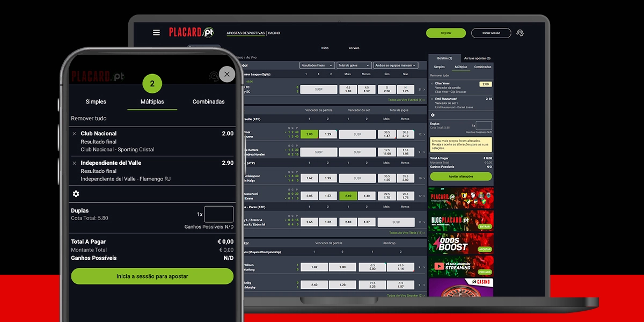Screen dimensions: 644x322
Task: Switch to Múltiplas tab on the phone
Action: pos(152,101)
